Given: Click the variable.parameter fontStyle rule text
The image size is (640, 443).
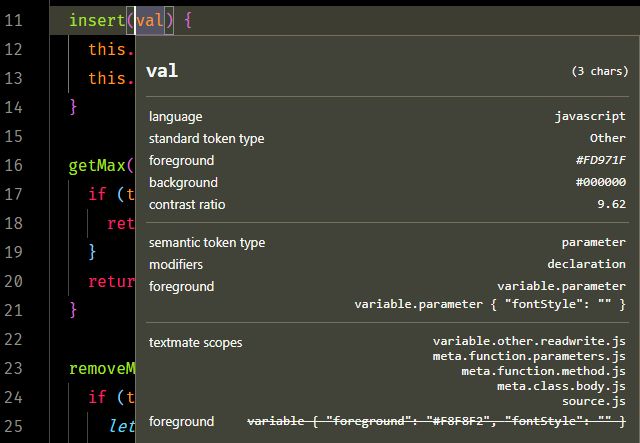Looking at the screenshot, I should click(x=490, y=304).
